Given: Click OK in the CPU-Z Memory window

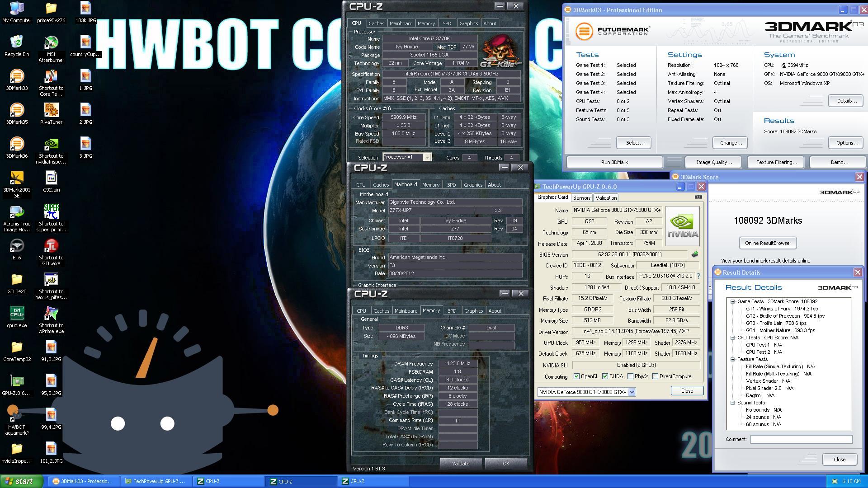Looking at the screenshot, I should coord(505,464).
